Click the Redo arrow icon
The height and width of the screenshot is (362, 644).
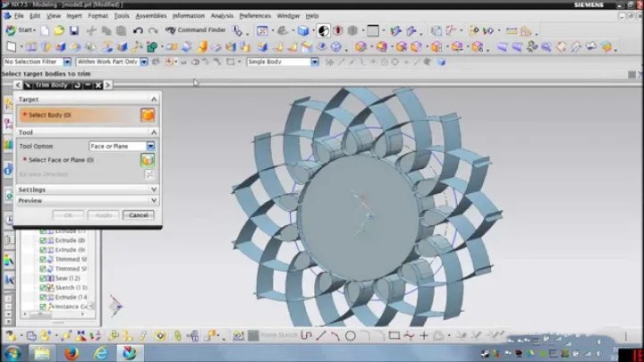pos(153,30)
